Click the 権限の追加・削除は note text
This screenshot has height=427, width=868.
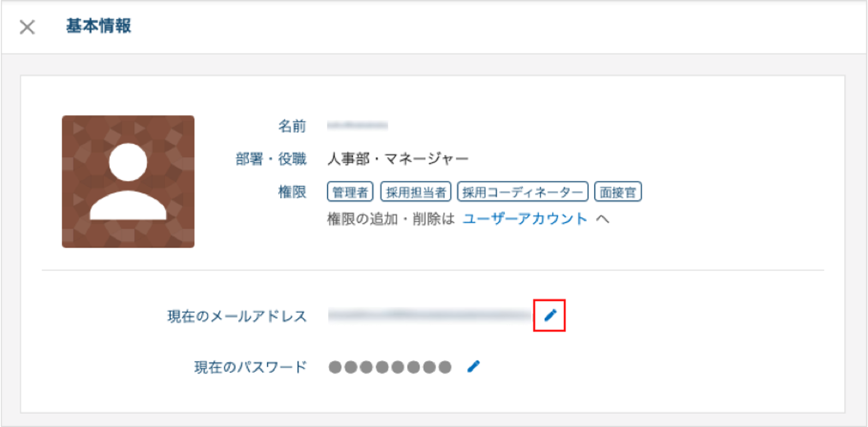(391, 219)
